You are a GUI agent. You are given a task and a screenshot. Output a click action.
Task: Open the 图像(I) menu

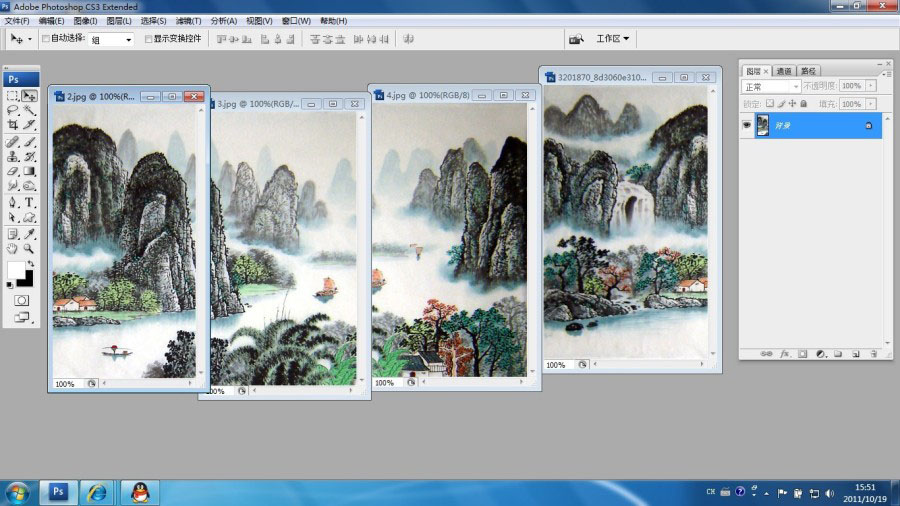pos(85,21)
